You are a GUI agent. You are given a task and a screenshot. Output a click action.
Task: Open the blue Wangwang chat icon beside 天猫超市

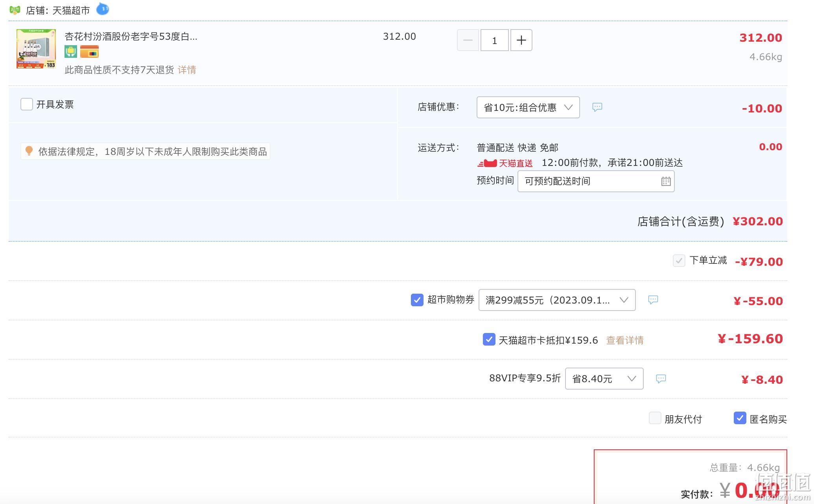pyautogui.click(x=103, y=9)
